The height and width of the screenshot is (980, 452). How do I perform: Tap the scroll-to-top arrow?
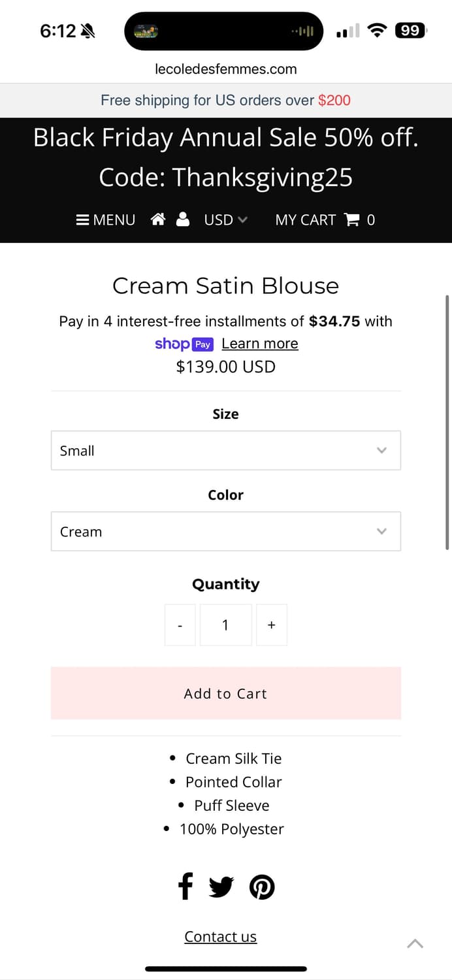point(415,943)
